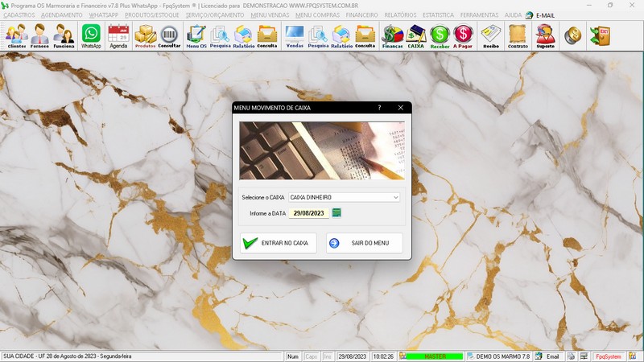Viewport: 644px width, 362px height.
Task: Click the 10:02:26 clock in status bar
Action: [383, 356]
